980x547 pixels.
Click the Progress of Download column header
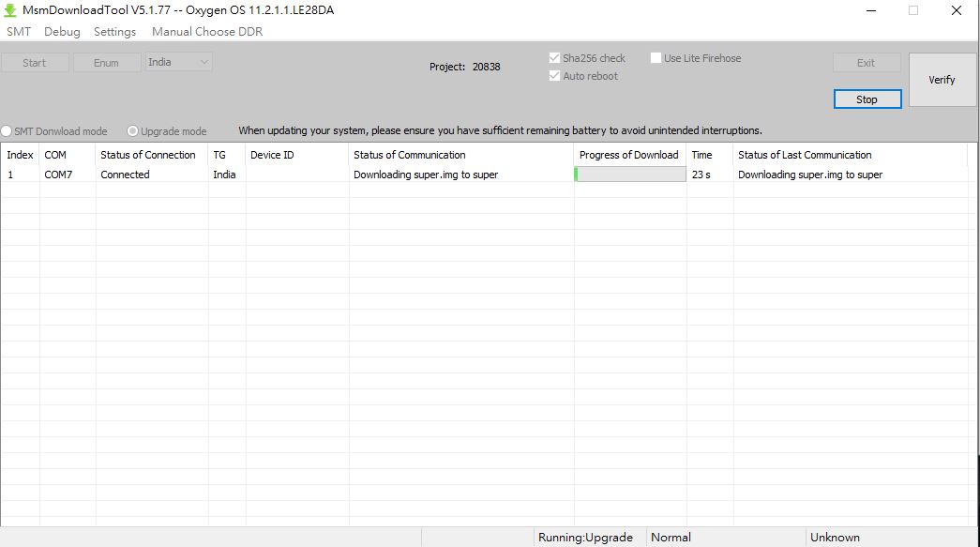[630, 155]
